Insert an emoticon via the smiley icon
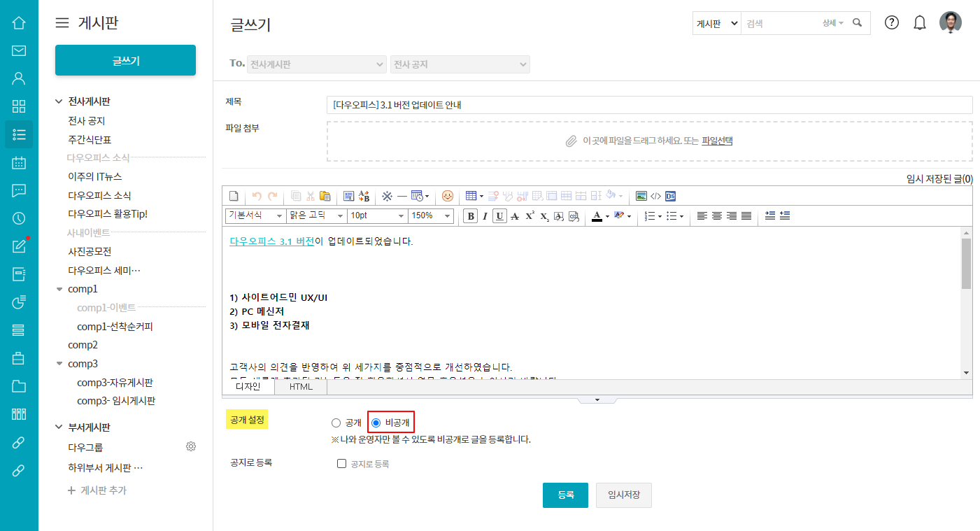The height and width of the screenshot is (531, 980). pyautogui.click(x=448, y=196)
